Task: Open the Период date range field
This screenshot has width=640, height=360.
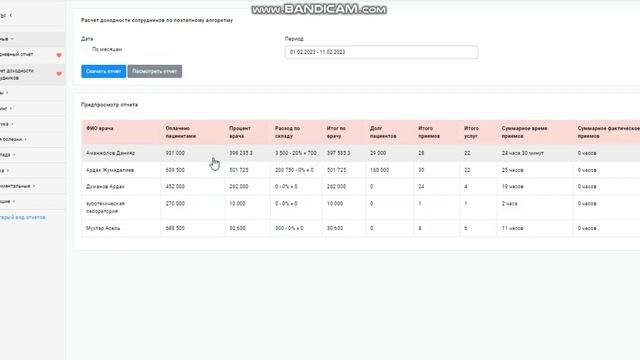Action: [x=381, y=52]
